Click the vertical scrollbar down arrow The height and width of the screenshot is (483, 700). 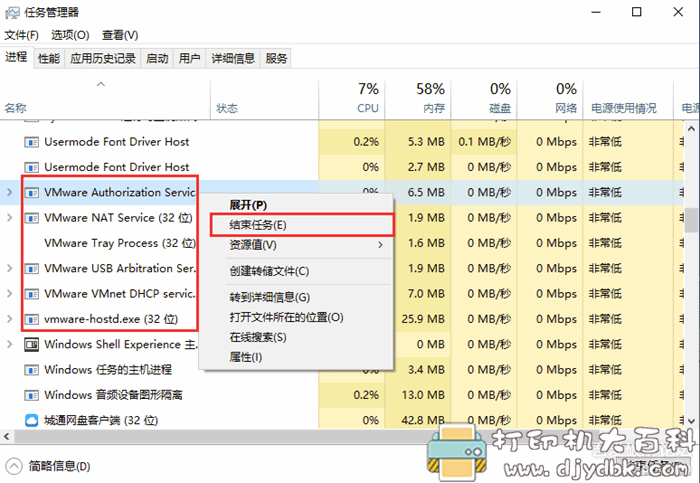[x=691, y=421]
